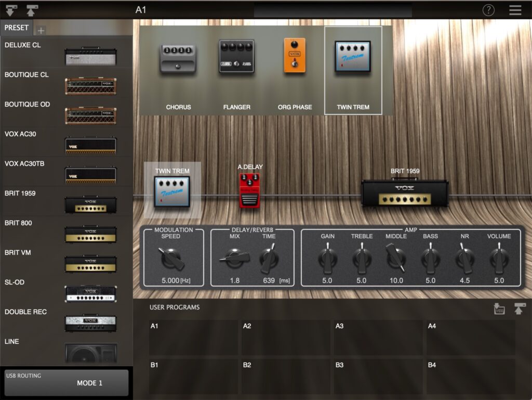The height and width of the screenshot is (400, 532).
Task: Click the 4.5 NR value
Action: (464, 280)
